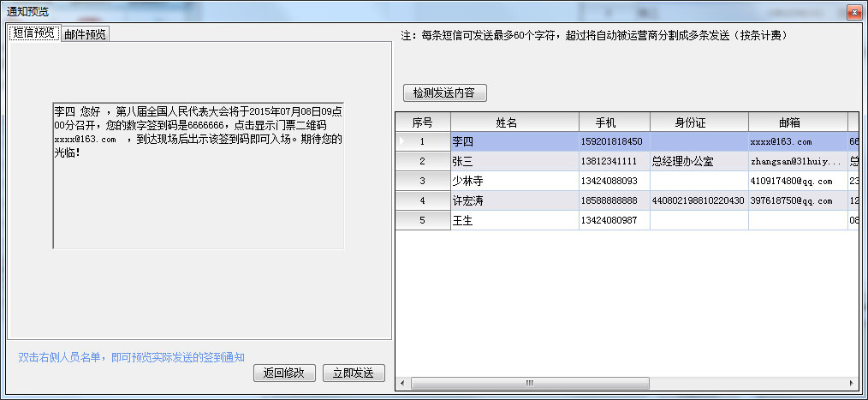Click the 总经理办公室 cell

pos(699,161)
